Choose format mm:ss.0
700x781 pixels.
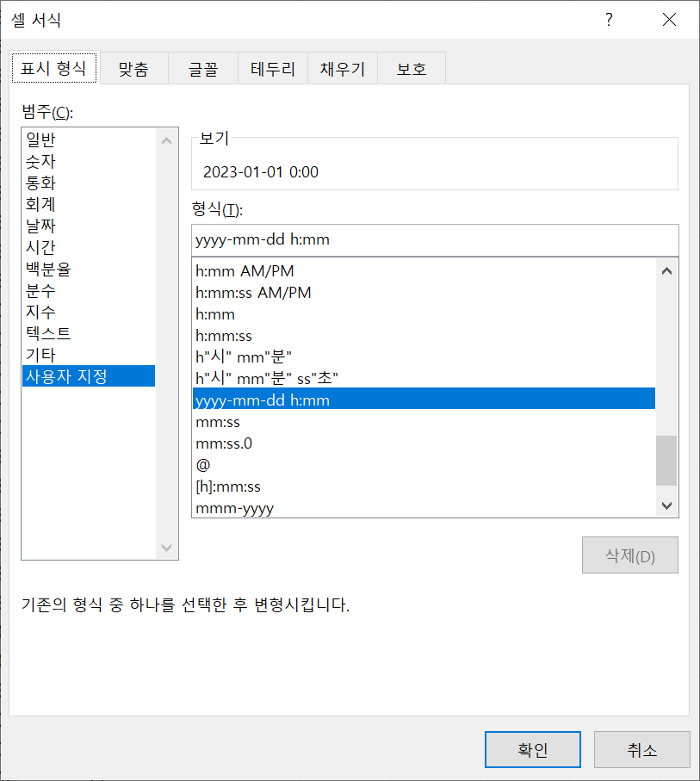[424, 443]
